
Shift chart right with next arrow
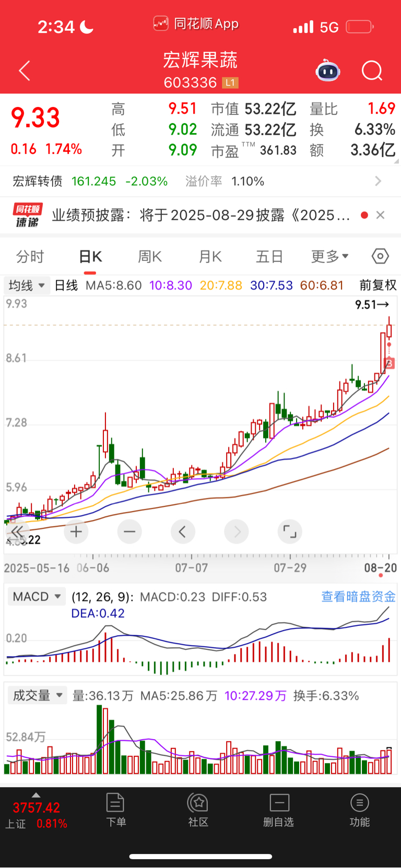237,532
